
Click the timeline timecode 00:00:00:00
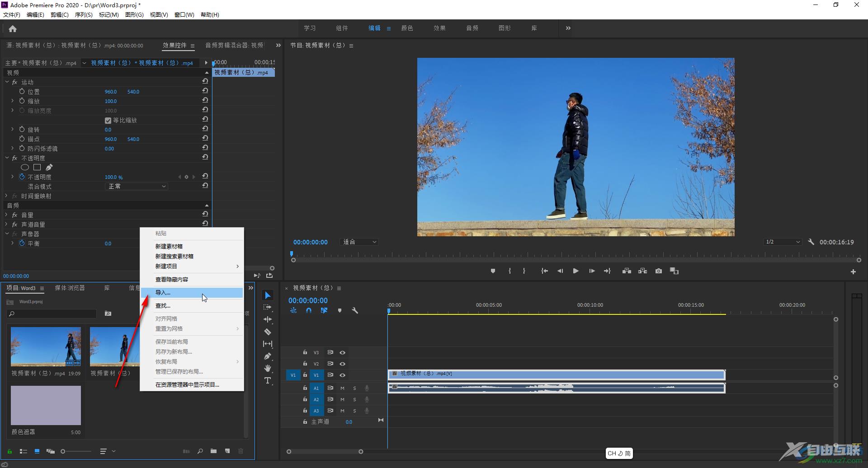308,300
